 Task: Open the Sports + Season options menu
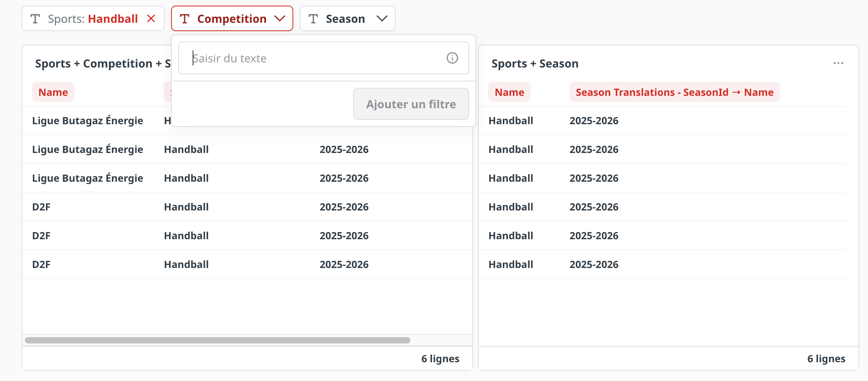tap(838, 63)
